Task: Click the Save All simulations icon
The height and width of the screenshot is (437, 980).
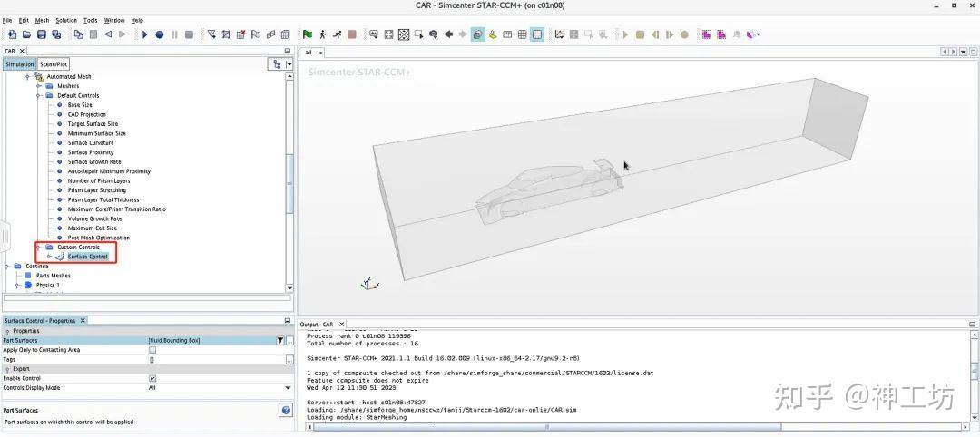Action: click(56, 35)
